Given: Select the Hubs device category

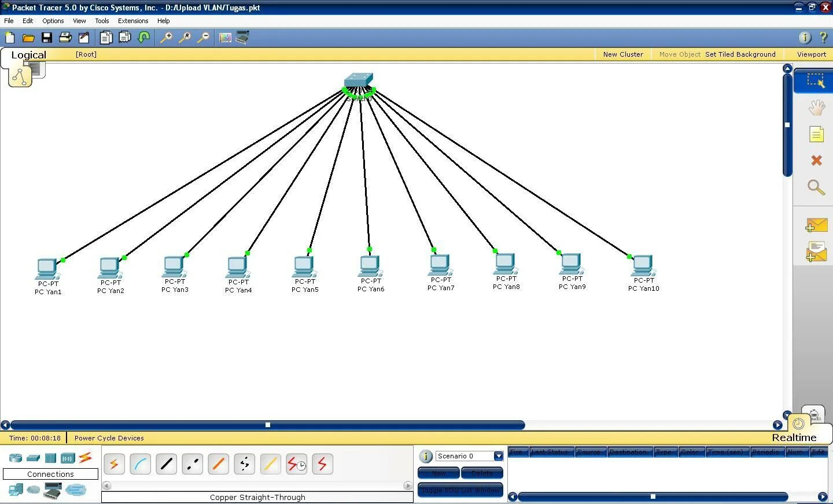Looking at the screenshot, I should click(x=50, y=458).
